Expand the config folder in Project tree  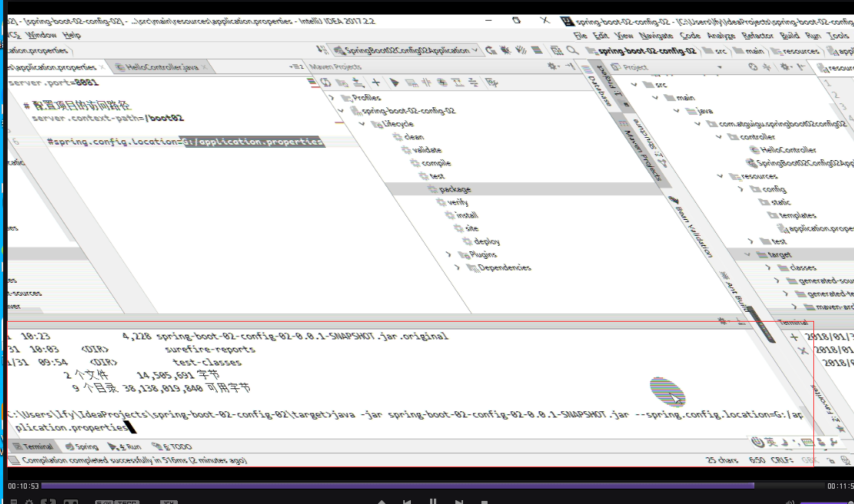741,189
